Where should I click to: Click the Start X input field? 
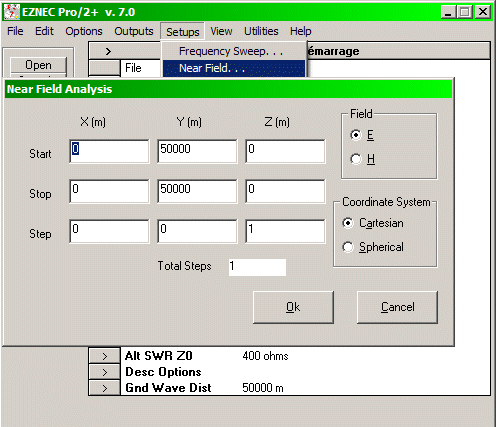tap(109, 151)
